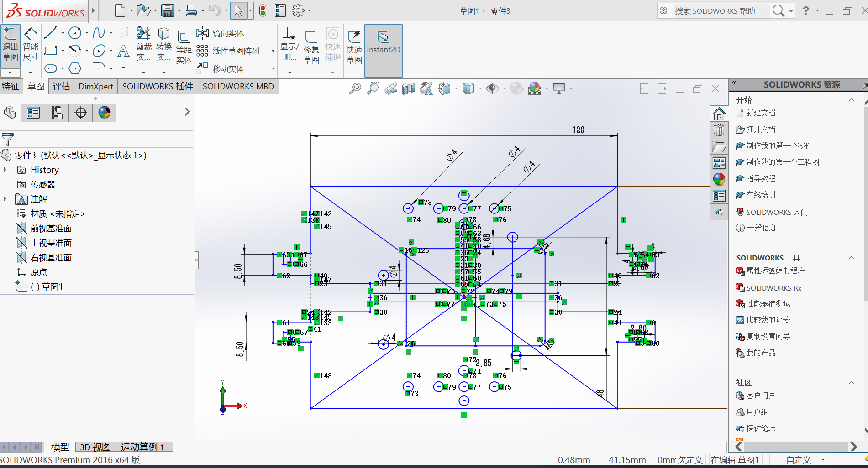Open the ConfigurationManager tab icon
The height and width of the screenshot is (468, 868).
click(57, 113)
